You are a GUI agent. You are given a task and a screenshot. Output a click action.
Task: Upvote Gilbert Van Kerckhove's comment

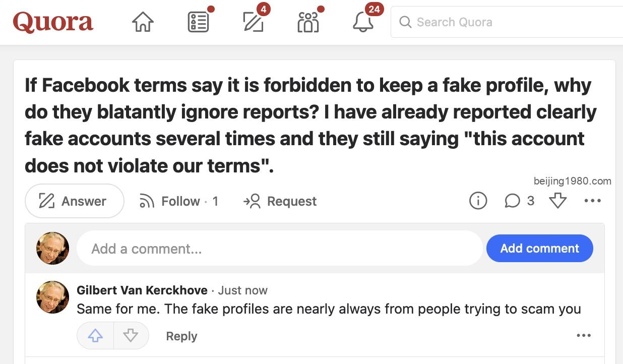tap(95, 336)
